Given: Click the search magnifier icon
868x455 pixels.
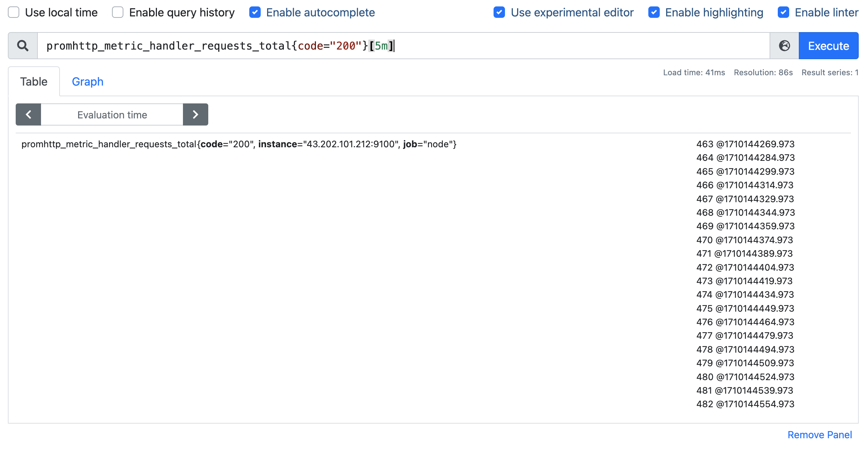Looking at the screenshot, I should pyautogui.click(x=23, y=46).
